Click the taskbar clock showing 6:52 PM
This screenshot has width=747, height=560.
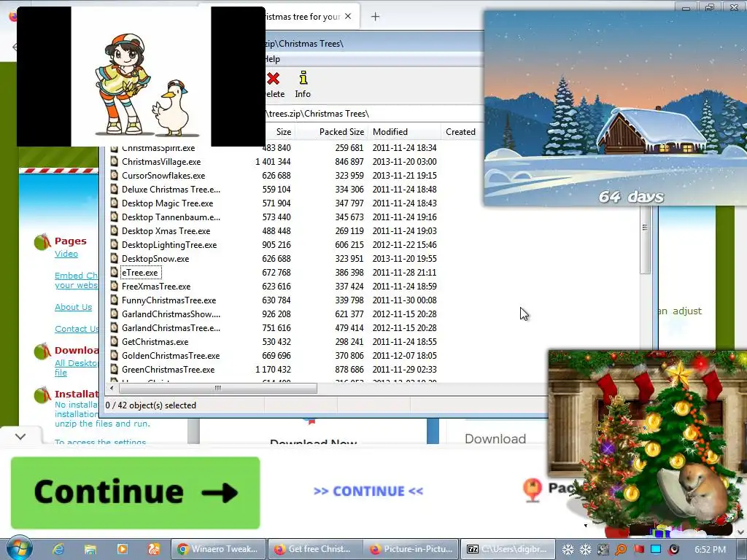tap(710, 550)
